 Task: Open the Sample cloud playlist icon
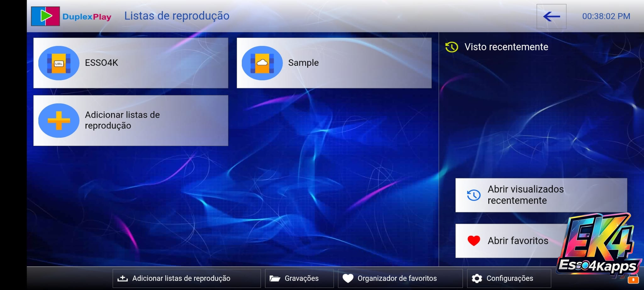coord(262,63)
